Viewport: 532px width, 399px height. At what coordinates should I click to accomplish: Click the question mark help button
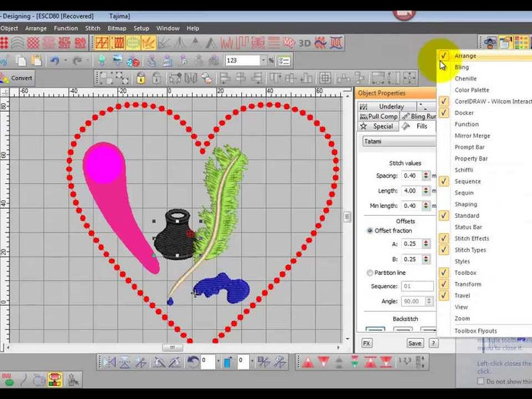(433, 343)
